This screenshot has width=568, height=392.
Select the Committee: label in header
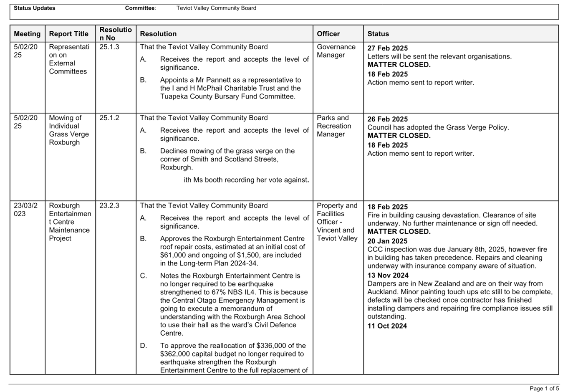pyautogui.click(x=140, y=8)
